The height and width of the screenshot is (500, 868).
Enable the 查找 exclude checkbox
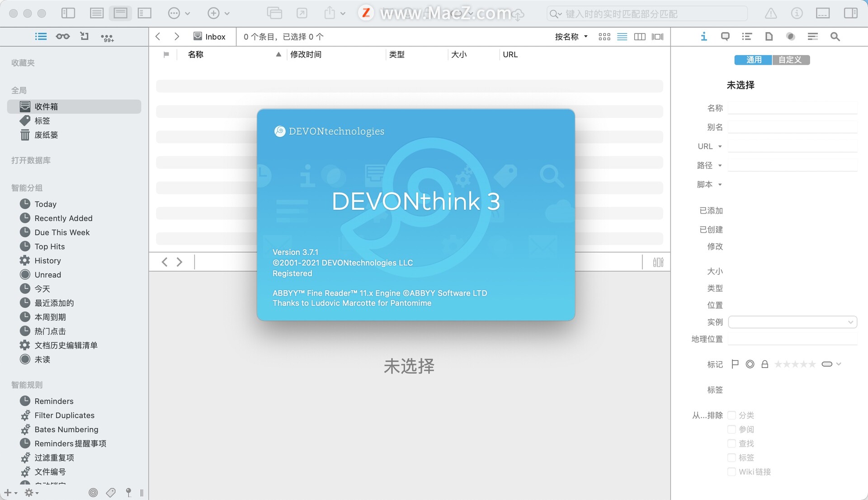[x=731, y=443]
